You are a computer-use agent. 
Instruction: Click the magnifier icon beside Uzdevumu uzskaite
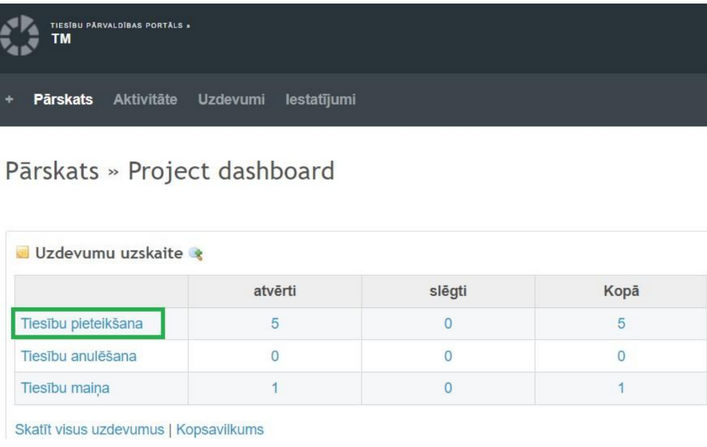196,254
